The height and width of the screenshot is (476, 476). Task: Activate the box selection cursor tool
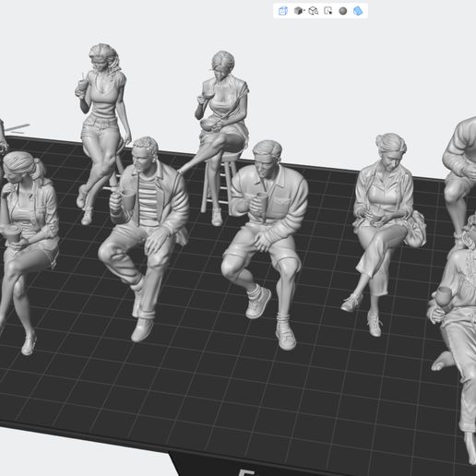(x=328, y=11)
